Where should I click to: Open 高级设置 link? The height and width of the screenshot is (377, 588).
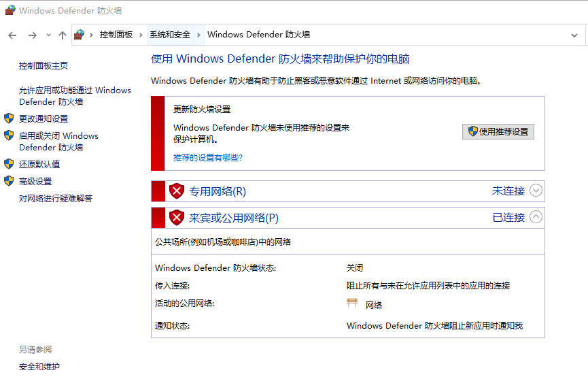click(x=35, y=182)
